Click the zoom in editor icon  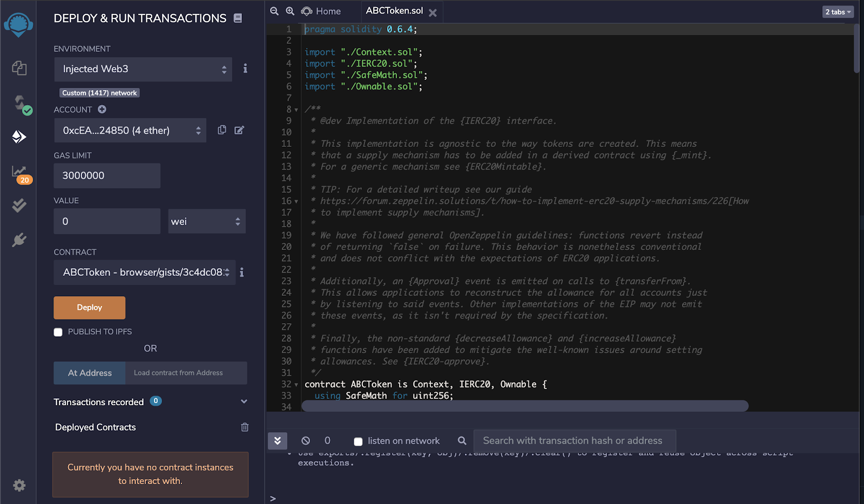pos(290,11)
